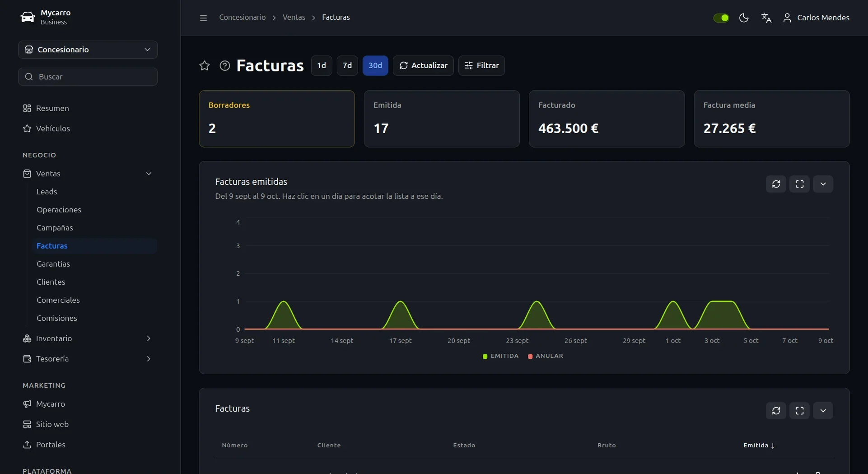Toggle EMITIDA series in chart legend

point(500,356)
